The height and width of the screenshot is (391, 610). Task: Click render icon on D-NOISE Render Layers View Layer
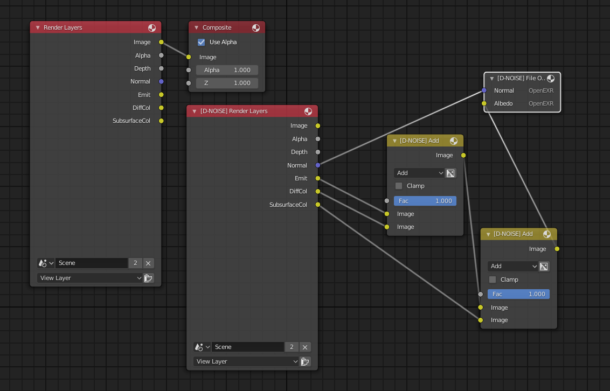[x=305, y=361]
